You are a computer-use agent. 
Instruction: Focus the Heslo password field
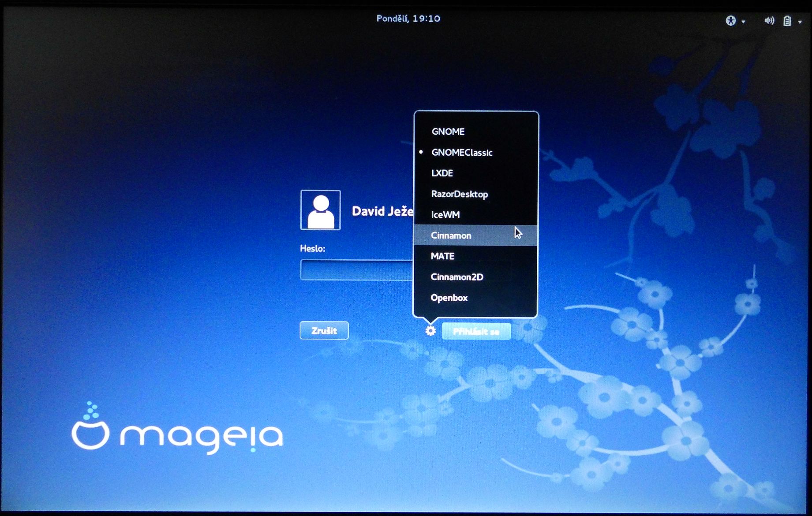(356, 270)
